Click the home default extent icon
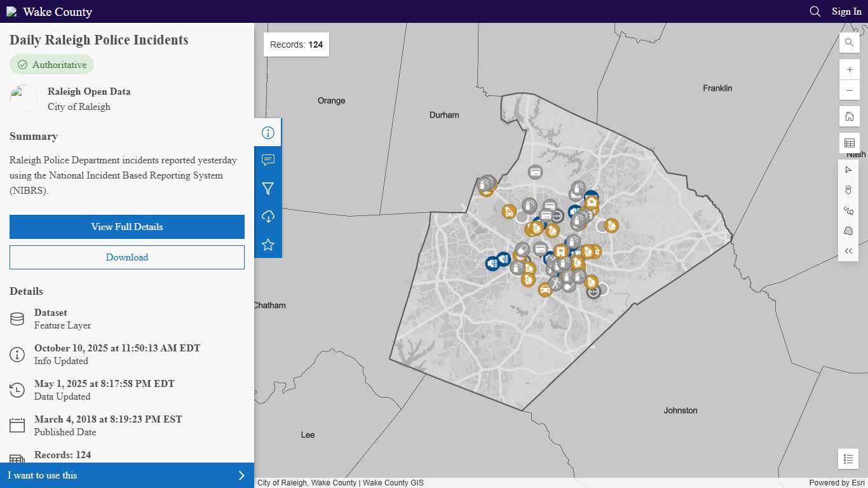 point(849,116)
